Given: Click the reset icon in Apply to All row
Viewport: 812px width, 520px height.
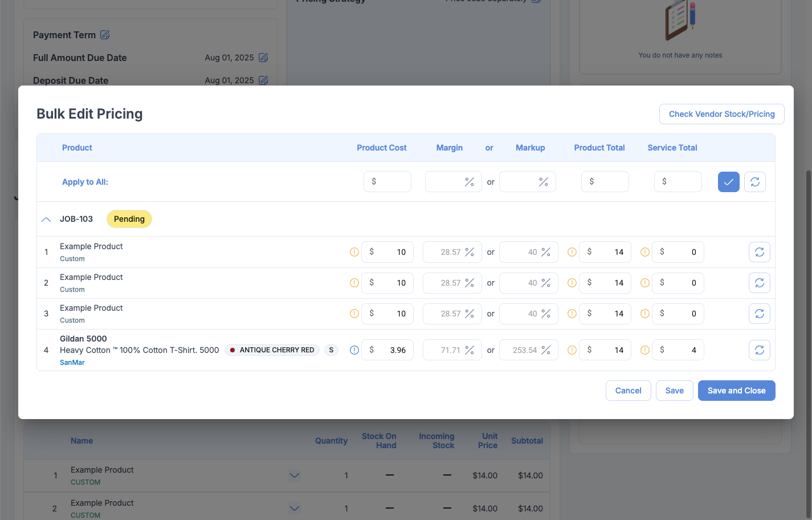Looking at the screenshot, I should pyautogui.click(x=755, y=182).
